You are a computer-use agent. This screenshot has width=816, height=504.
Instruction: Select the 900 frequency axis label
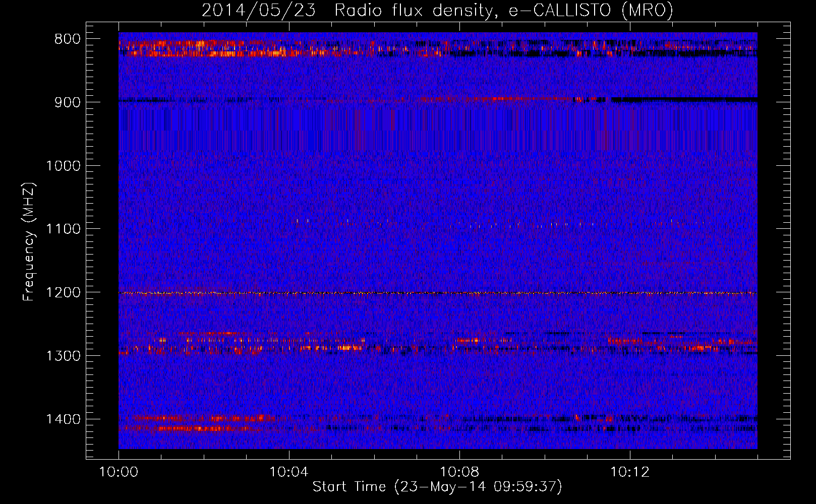click(68, 102)
